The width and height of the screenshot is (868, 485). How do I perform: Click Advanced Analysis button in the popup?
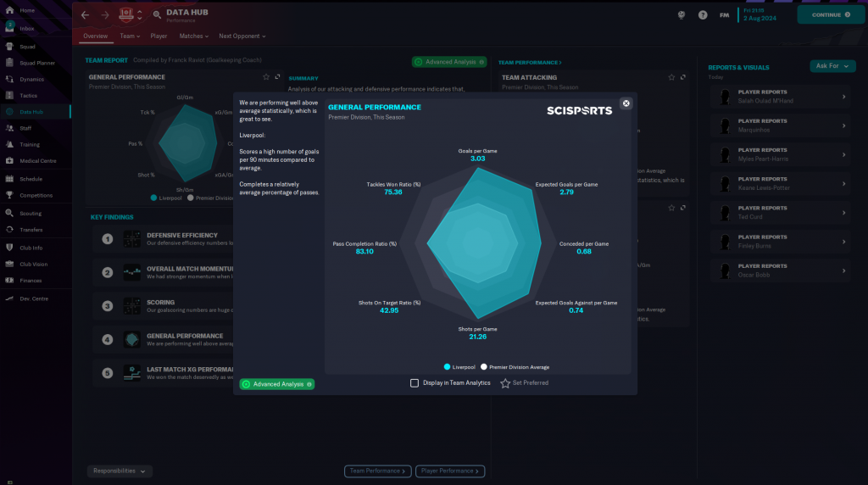tap(277, 384)
